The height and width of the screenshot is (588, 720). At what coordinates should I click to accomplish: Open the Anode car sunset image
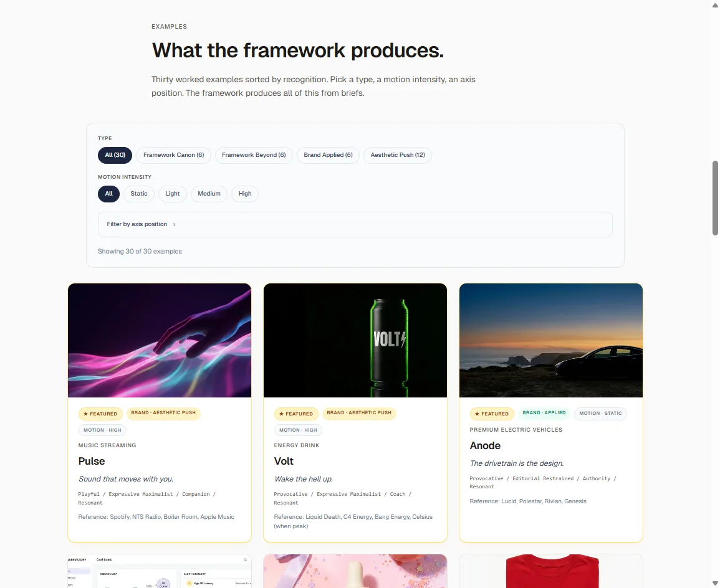click(551, 340)
